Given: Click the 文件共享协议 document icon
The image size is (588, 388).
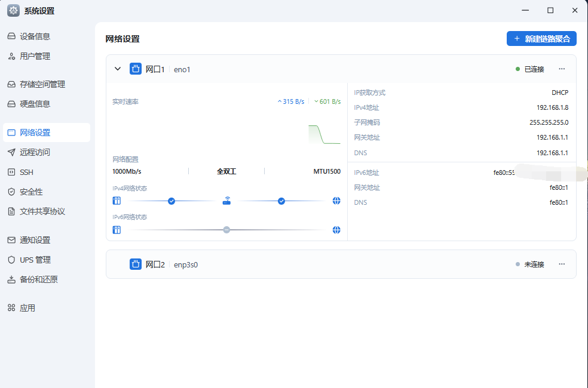Looking at the screenshot, I should (x=11, y=211).
